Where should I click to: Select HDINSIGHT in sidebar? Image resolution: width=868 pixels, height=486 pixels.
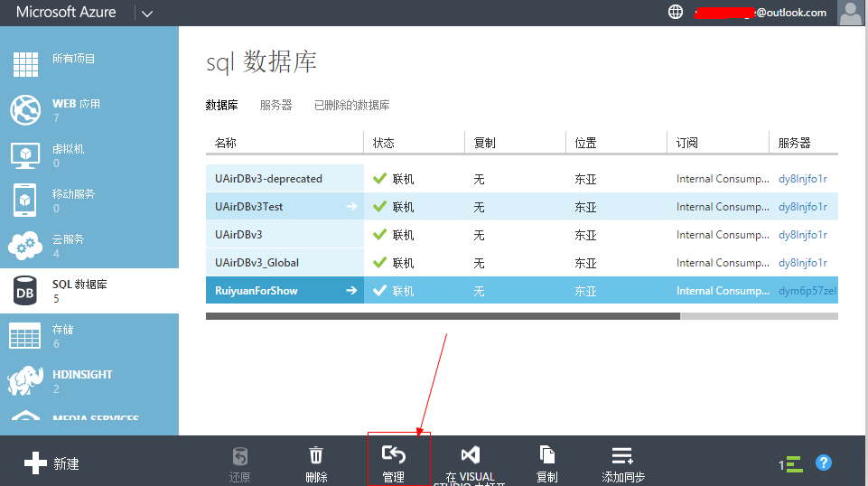(82, 375)
